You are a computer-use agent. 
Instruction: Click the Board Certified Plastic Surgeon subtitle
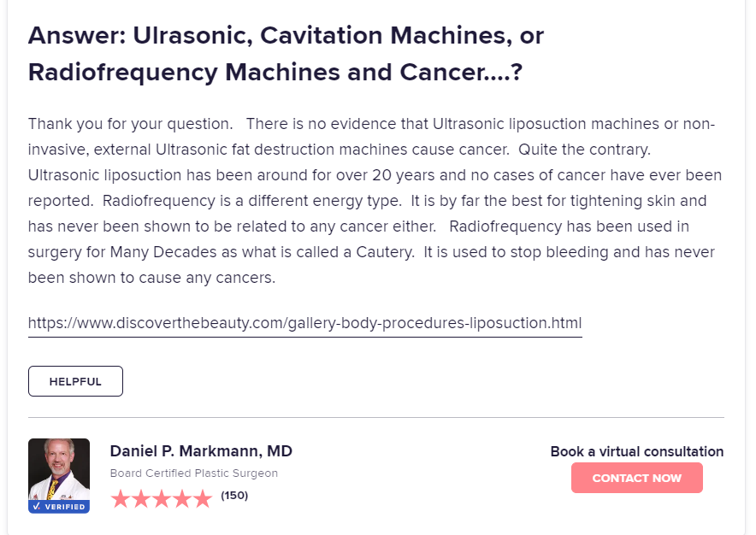coord(194,473)
